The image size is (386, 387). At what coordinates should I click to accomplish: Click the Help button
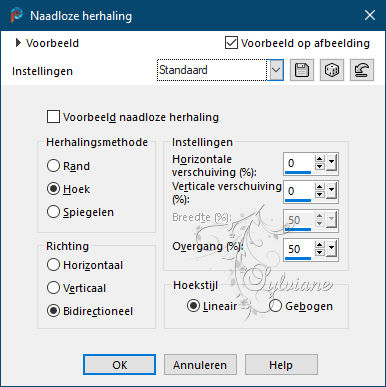click(x=281, y=365)
